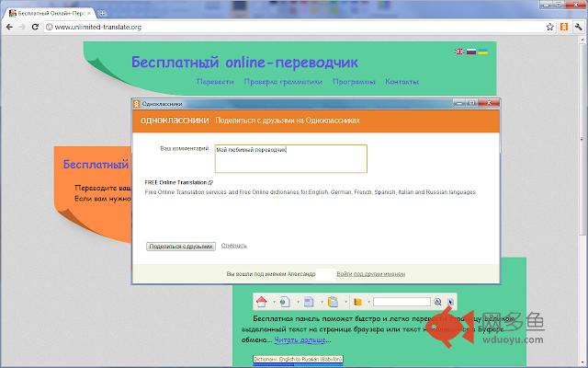588x368 pixels.
Task: Maximize the Одноклассники popup window
Action: 471,102
